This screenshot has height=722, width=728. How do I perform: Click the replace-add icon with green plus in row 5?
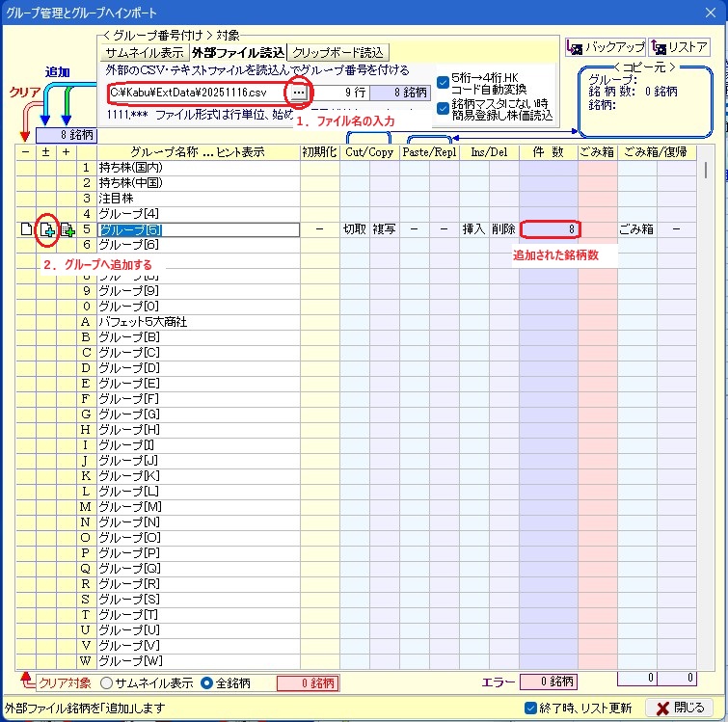(x=67, y=229)
